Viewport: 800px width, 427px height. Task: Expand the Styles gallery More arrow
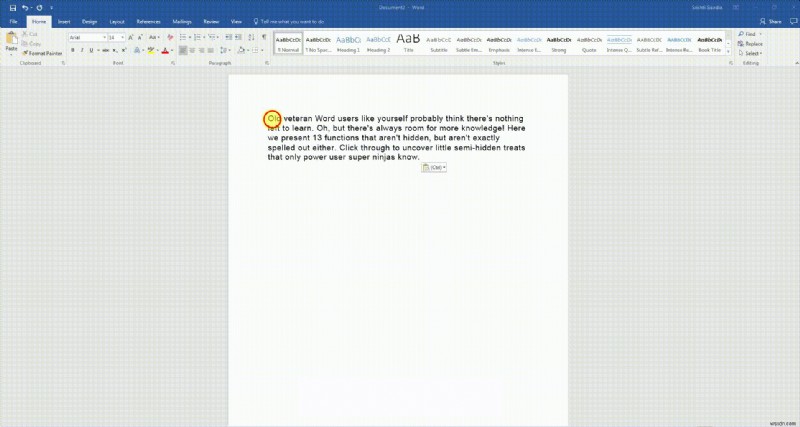click(x=728, y=53)
